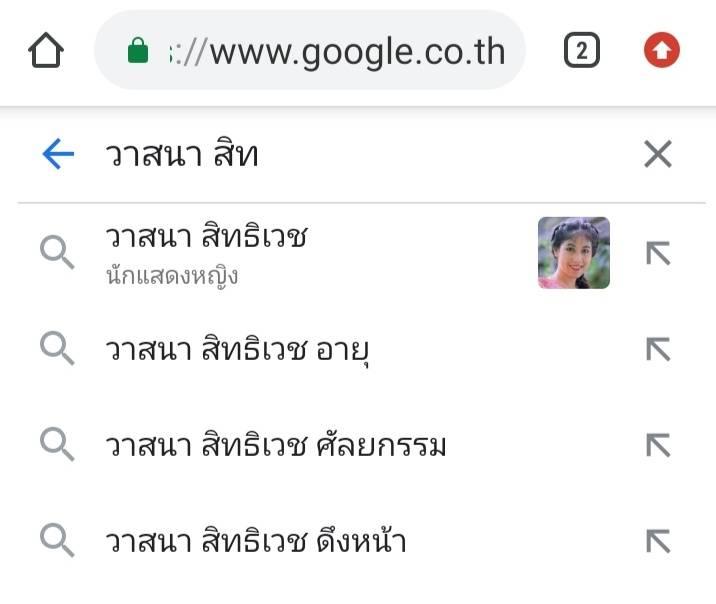This screenshot has height=604, width=716.
Task: Open the actress thumbnail photo
Action: tap(574, 253)
